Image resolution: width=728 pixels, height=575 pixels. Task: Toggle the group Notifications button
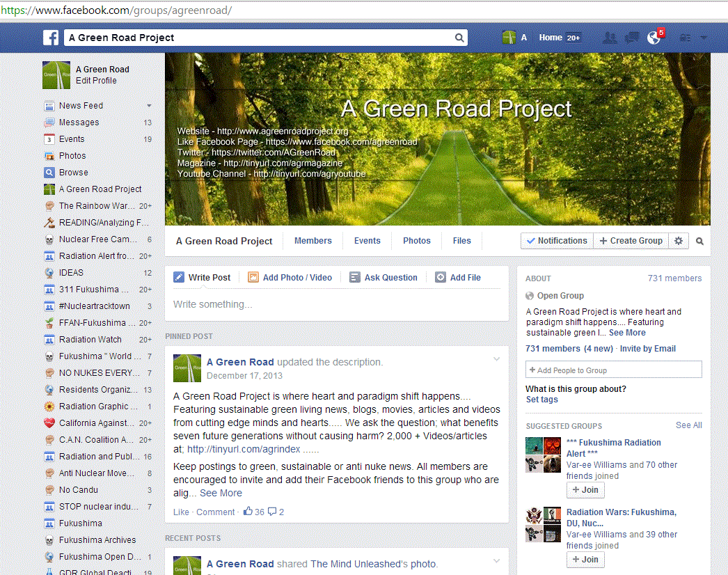(557, 241)
